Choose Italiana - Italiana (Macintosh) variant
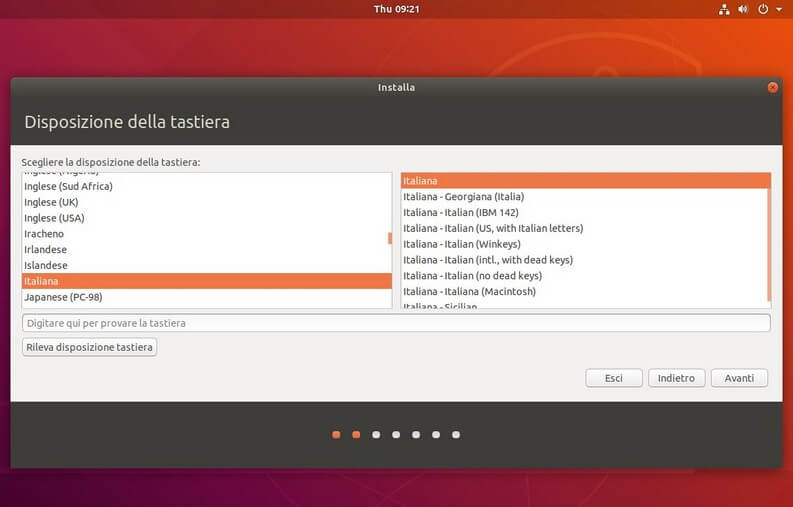Image resolution: width=793 pixels, height=507 pixels. coord(469,291)
